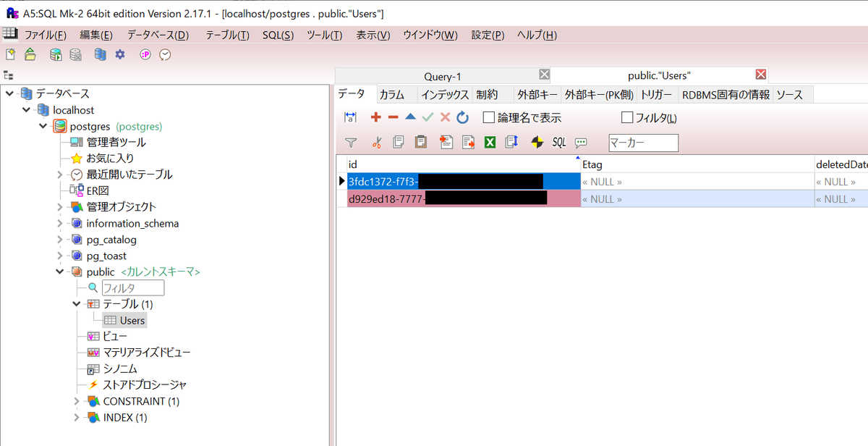Cancel edits with the X icon
Viewport: 868px width, 446px height.
tap(445, 117)
